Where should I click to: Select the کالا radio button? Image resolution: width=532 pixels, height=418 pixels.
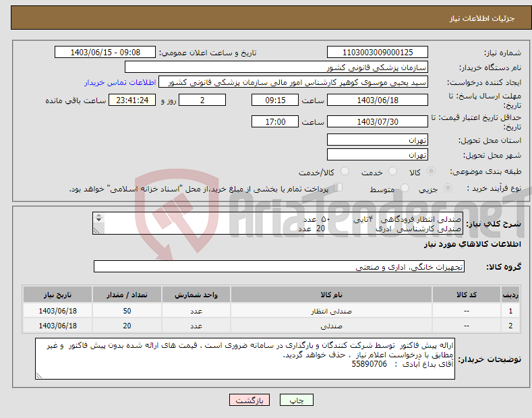[x=431, y=171]
